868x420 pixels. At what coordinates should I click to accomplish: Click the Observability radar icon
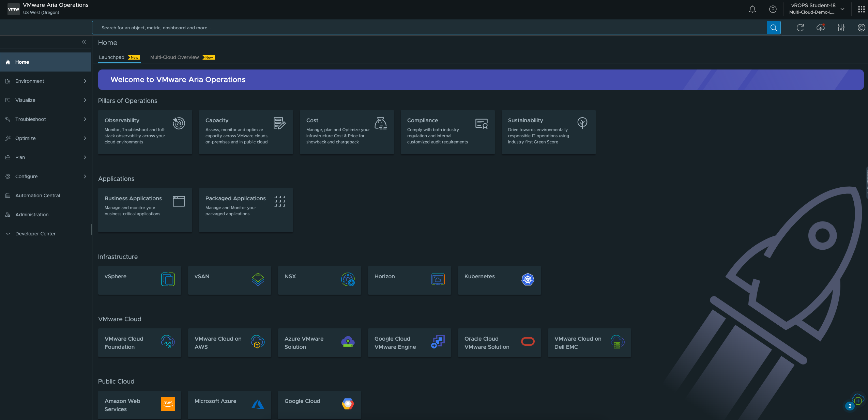tap(179, 123)
